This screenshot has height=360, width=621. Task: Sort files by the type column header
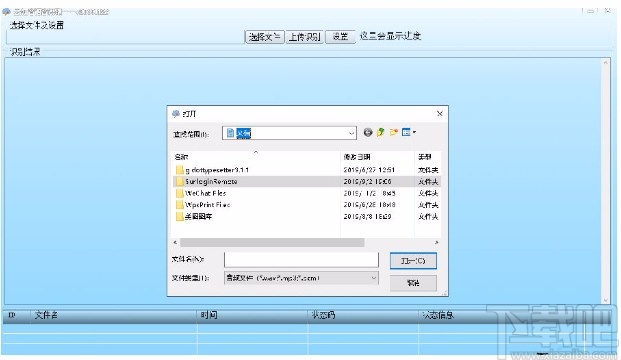pyautogui.click(x=428, y=157)
